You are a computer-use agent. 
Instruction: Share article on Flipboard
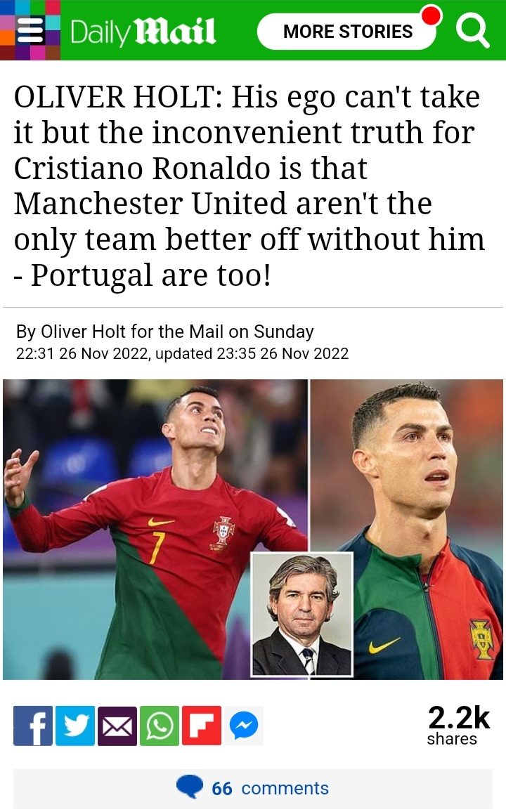202,726
